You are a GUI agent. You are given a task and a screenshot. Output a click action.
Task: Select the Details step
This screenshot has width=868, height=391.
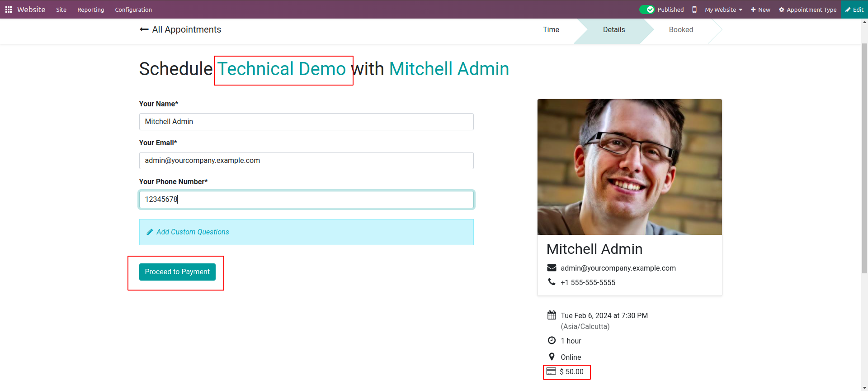[x=614, y=29]
